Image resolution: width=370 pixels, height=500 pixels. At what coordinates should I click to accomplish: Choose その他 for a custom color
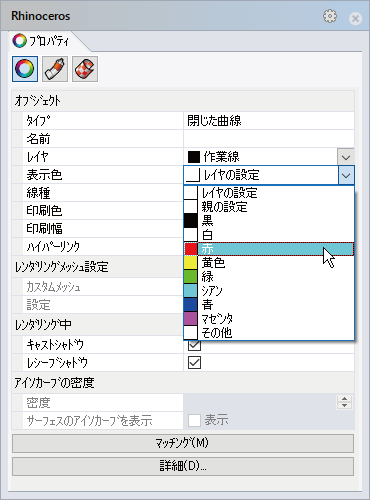(x=269, y=333)
